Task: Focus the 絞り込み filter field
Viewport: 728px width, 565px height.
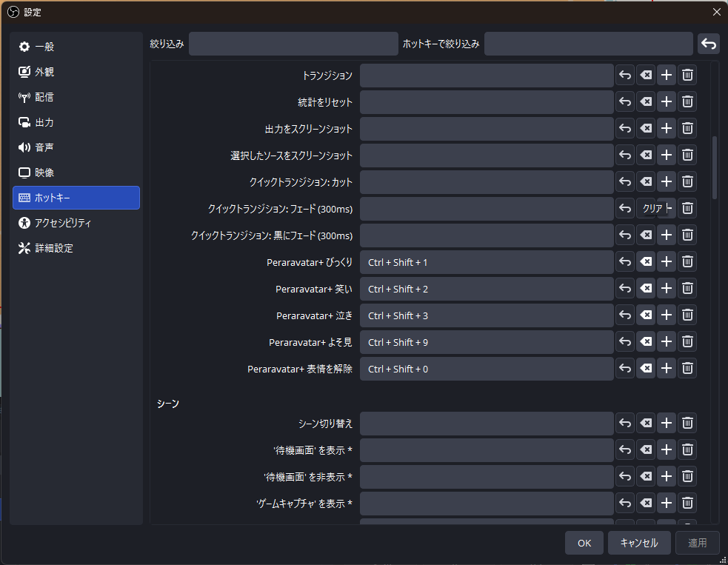Action: (293, 44)
